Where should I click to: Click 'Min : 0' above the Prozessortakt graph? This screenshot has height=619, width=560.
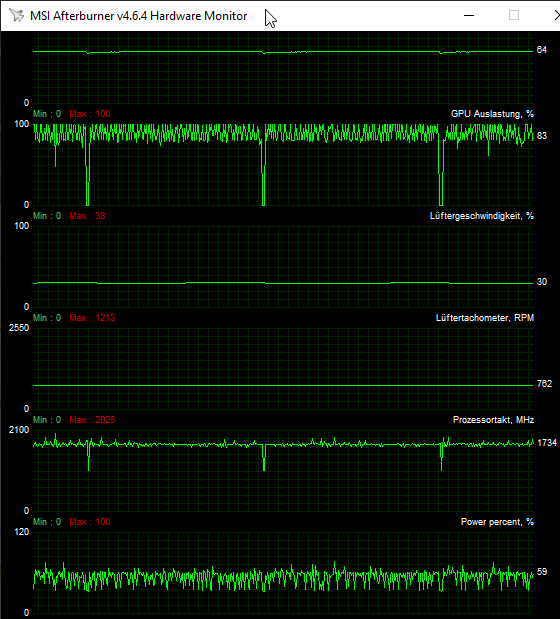pos(47,420)
